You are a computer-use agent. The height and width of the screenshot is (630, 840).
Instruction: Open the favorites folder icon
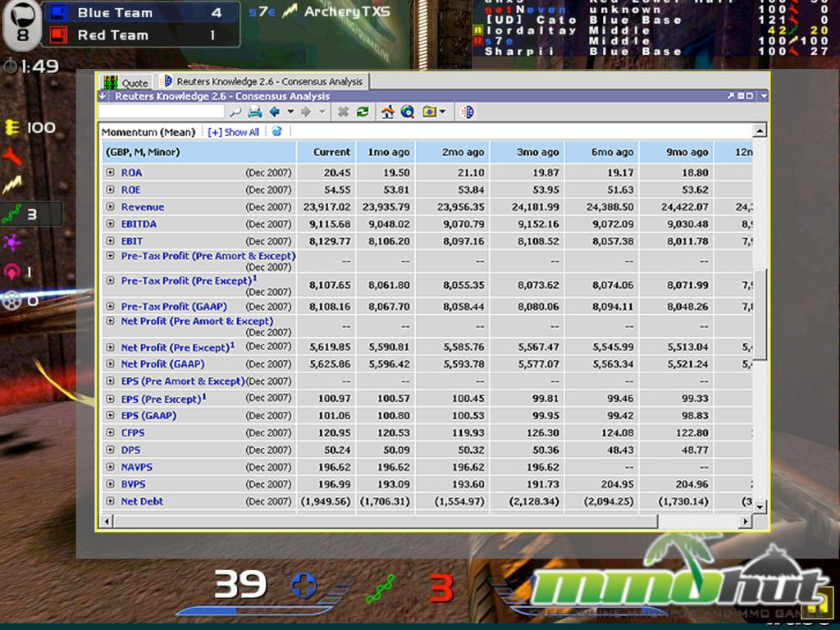(x=428, y=112)
